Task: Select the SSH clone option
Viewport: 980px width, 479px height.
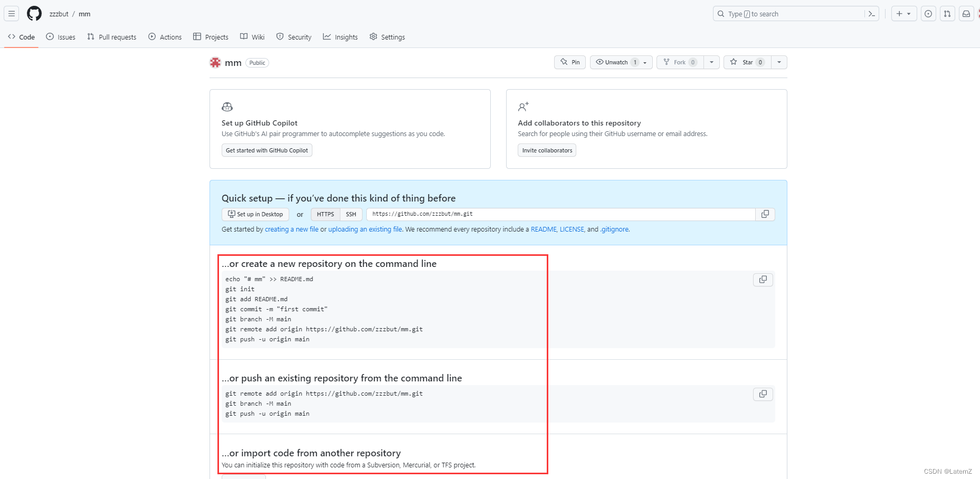Action: click(351, 214)
